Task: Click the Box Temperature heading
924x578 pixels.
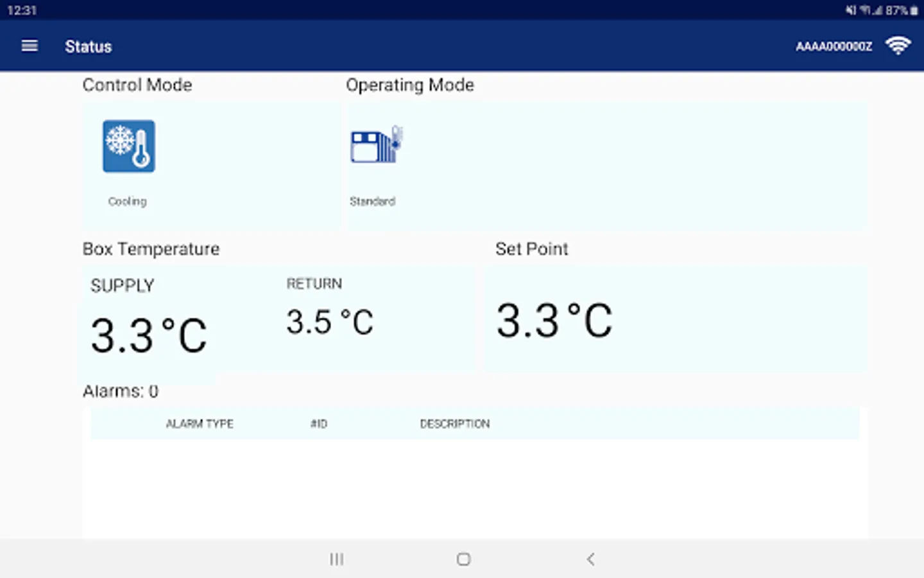Action: [x=151, y=249]
